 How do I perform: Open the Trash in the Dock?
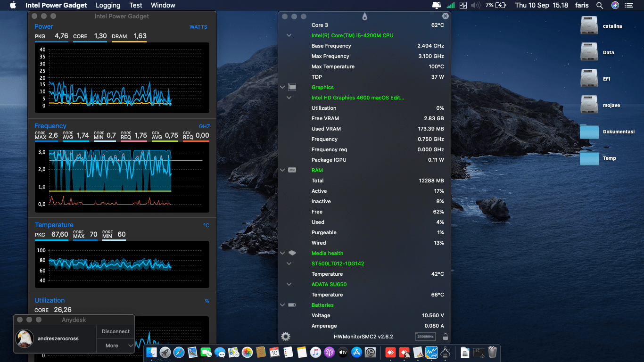coord(493,352)
